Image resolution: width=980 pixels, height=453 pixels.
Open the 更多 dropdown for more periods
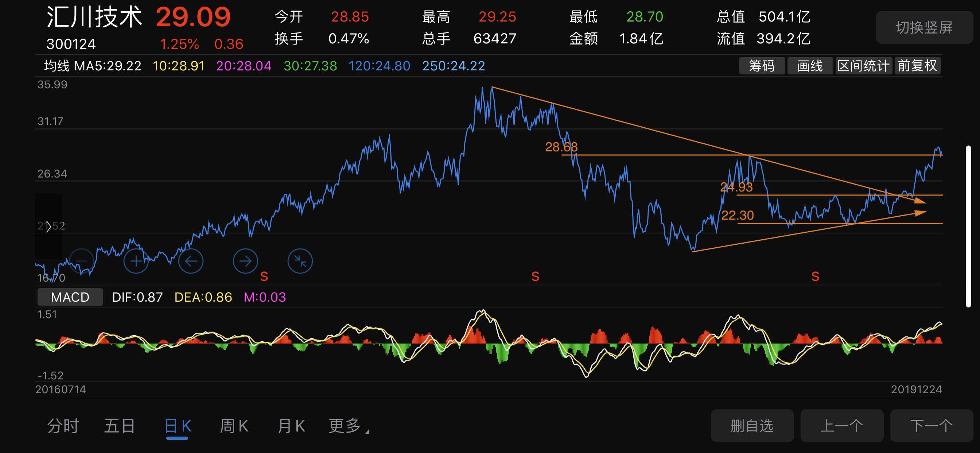[349, 426]
